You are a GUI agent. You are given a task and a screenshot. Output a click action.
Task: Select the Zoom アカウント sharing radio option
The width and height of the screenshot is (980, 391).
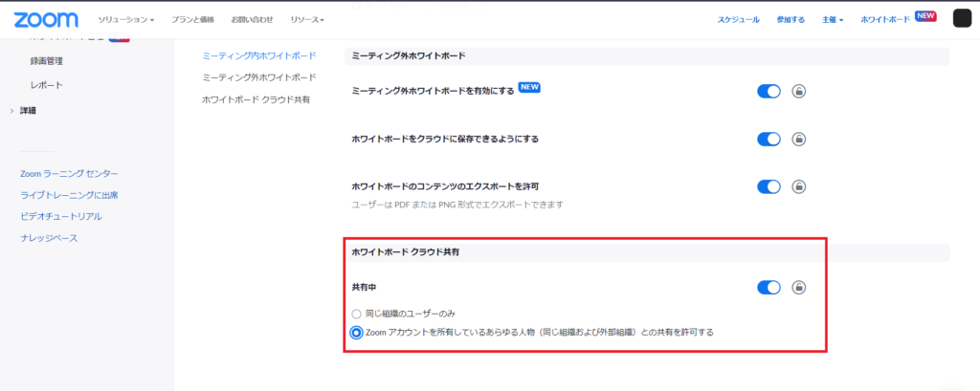coord(357,333)
